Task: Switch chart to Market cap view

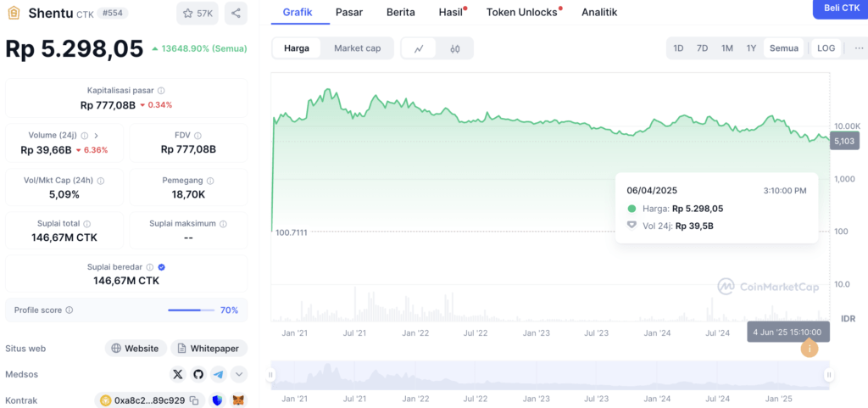Action: tap(357, 48)
